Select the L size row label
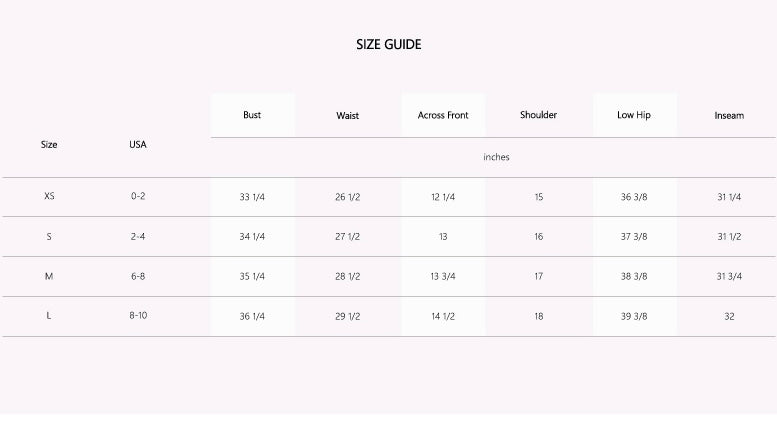This screenshot has width=777, height=423. 49,316
